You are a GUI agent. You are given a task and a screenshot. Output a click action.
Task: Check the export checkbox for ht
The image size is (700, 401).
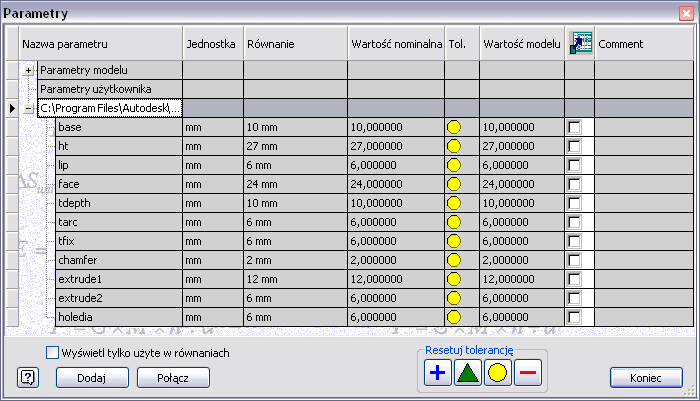(x=574, y=146)
